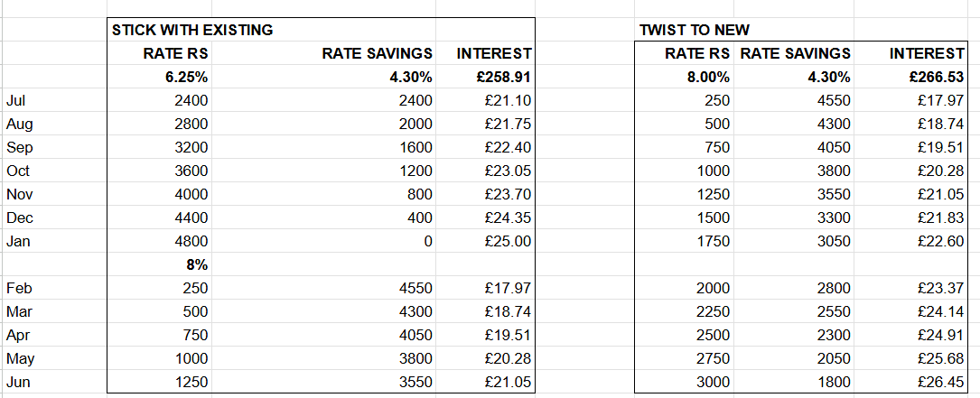Click the £25.00 interest cell for Jan

pyautogui.click(x=485, y=241)
